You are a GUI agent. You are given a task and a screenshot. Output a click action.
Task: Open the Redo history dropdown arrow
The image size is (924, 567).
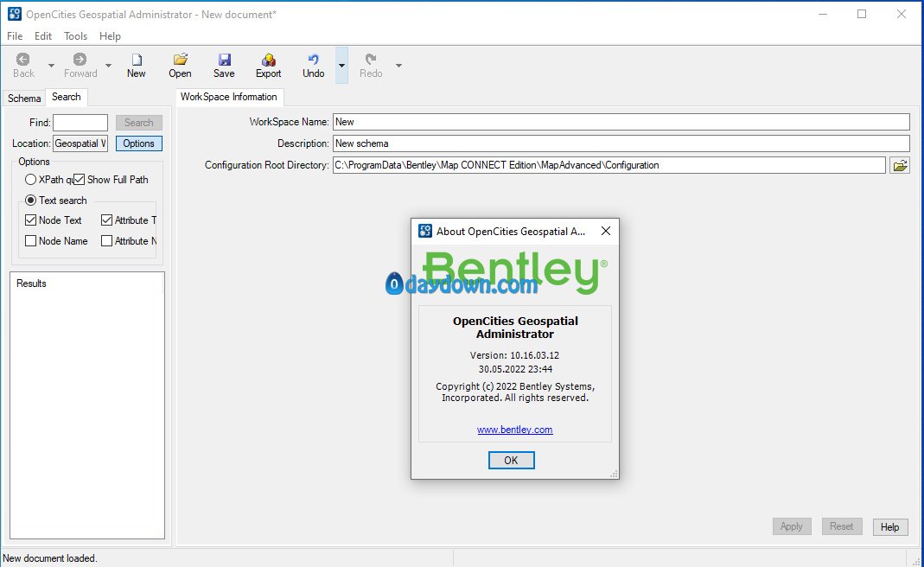coord(399,66)
